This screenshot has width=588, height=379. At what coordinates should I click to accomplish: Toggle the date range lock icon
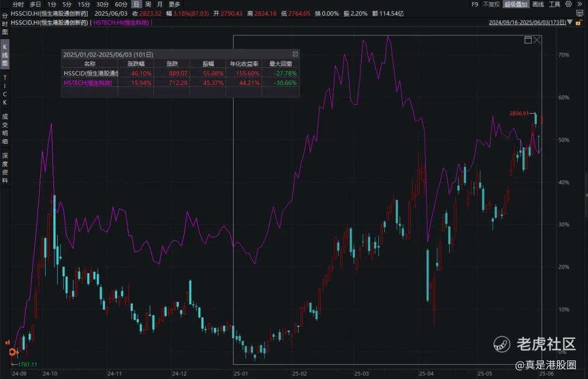(x=578, y=22)
